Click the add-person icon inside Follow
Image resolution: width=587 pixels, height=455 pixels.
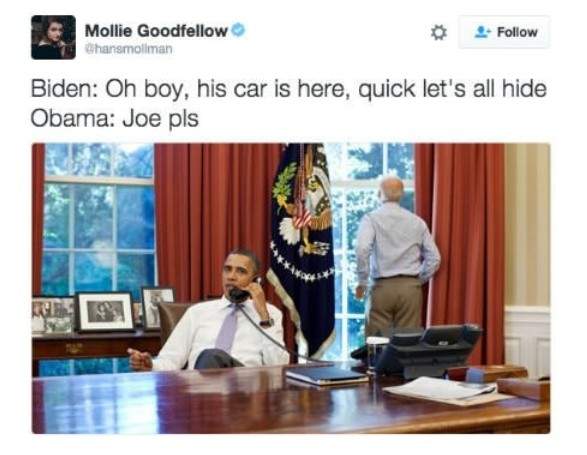(483, 32)
